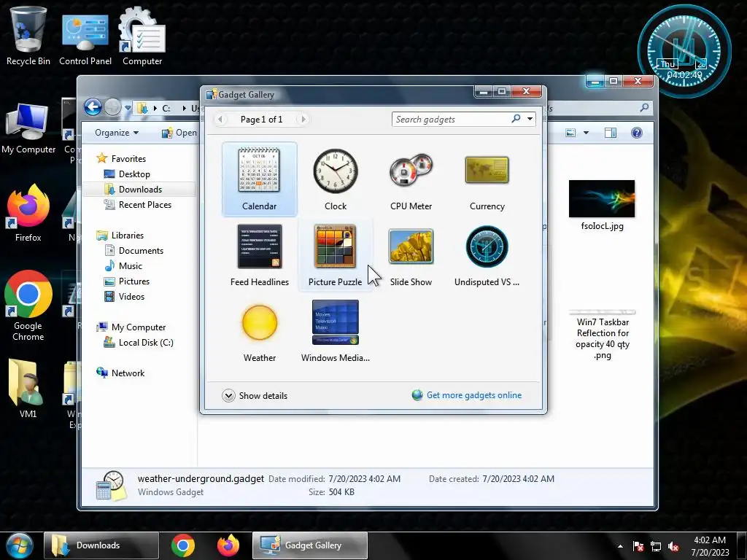Launch Chrome from the taskbar

coord(182,545)
